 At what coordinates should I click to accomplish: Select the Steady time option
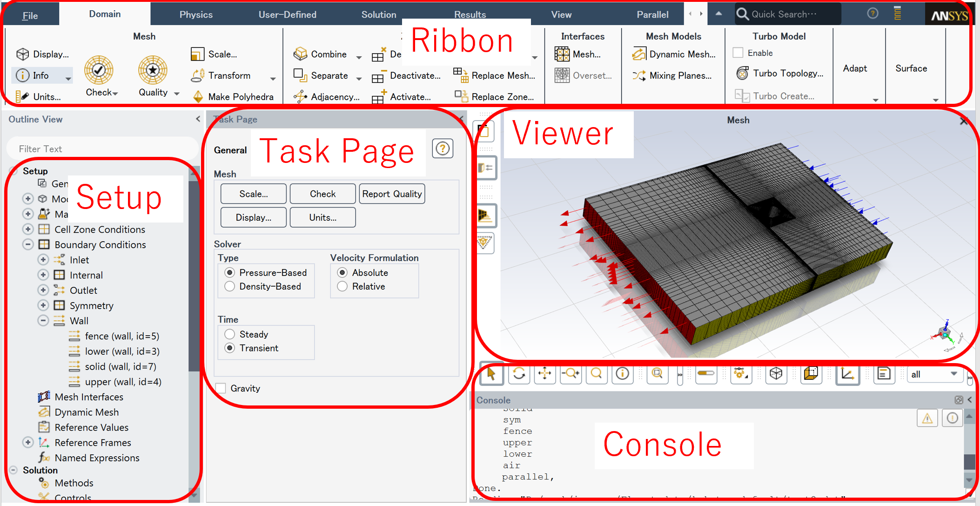(230, 334)
